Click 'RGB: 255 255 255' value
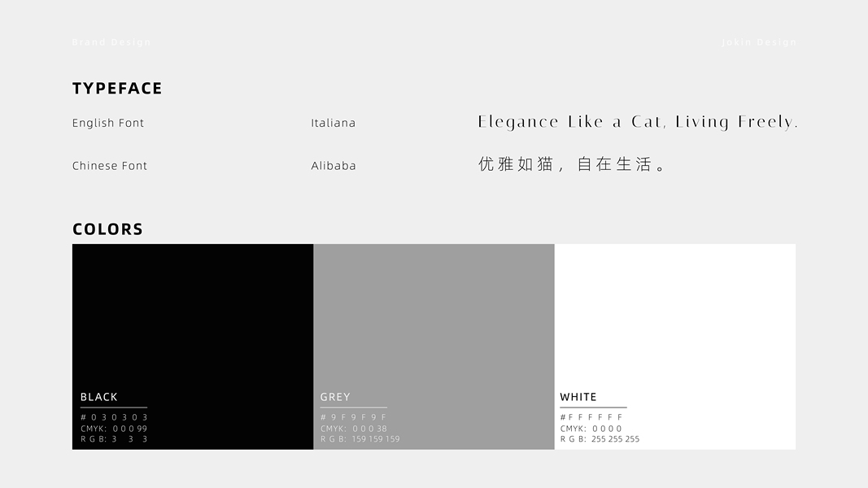This screenshot has width=868, height=488. click(600, 439)
